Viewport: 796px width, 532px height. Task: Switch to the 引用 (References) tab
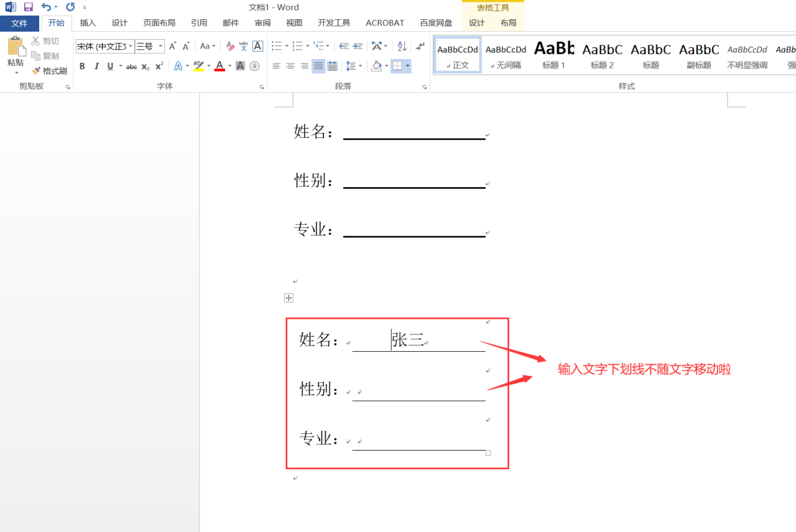tap(199, 23)
